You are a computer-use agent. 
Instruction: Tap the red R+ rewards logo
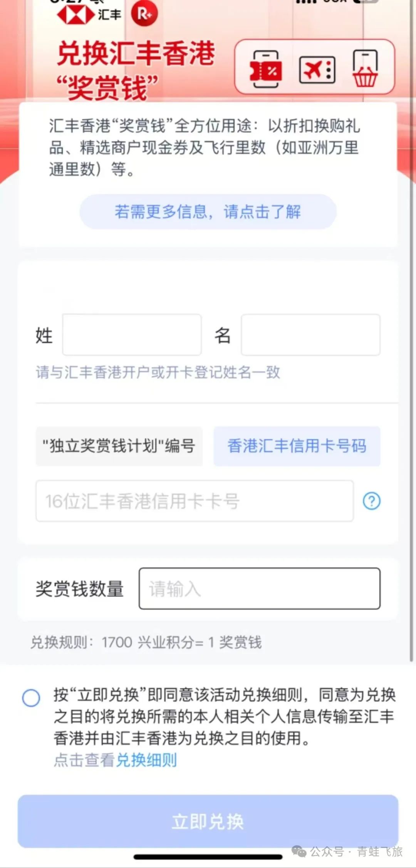[144, 14]
